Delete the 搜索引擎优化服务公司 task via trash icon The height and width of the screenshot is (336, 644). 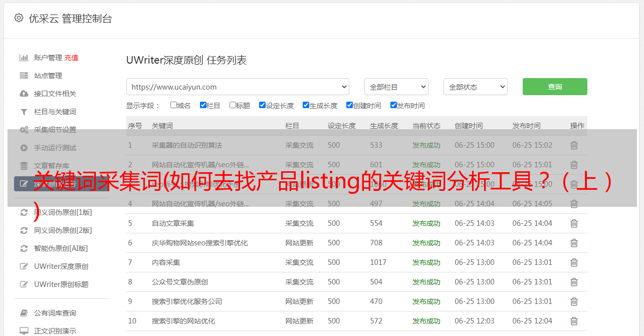click(574, 301)
